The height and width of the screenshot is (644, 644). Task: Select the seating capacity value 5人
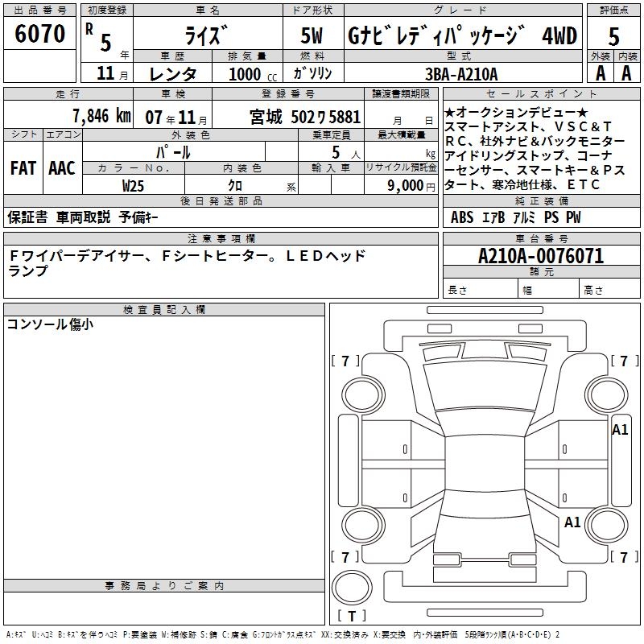[346, 152]
